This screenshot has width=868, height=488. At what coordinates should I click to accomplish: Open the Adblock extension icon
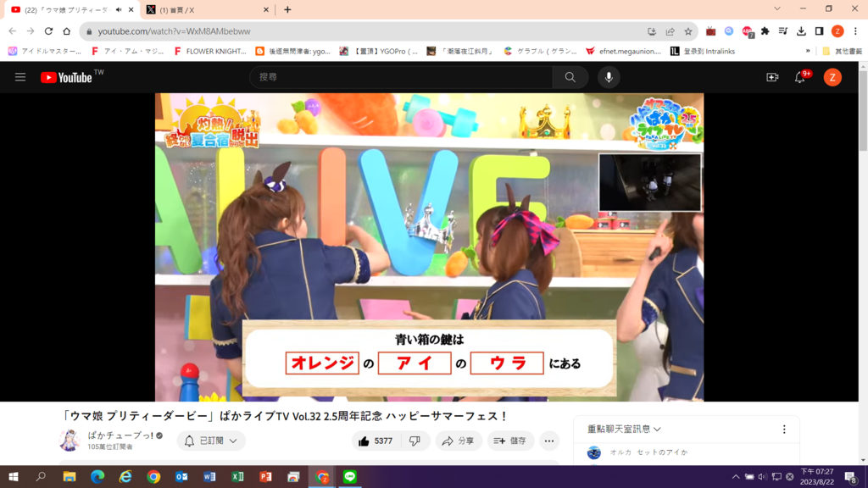click(748, 31)
